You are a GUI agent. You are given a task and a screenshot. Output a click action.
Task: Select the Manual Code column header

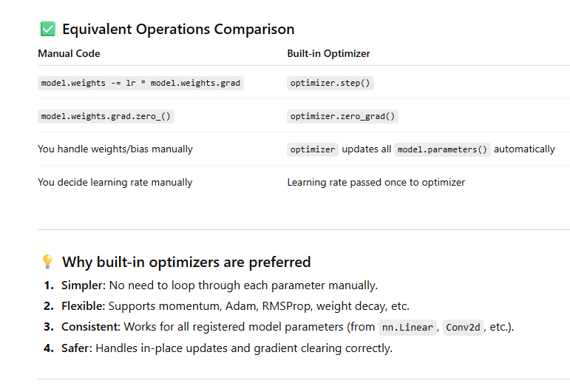click(69, 54)
